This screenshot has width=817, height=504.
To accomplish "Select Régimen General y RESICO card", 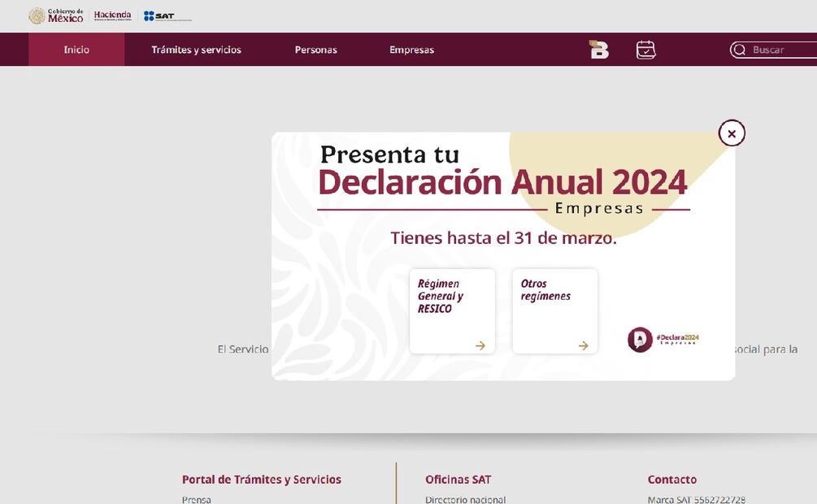I will pyautogui.click(x=452, y=311).
